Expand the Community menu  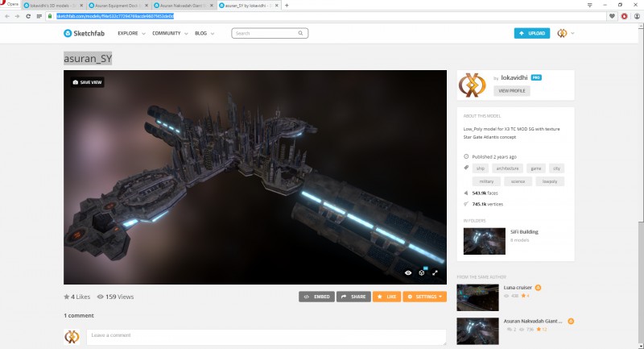(x=170, y=33)
